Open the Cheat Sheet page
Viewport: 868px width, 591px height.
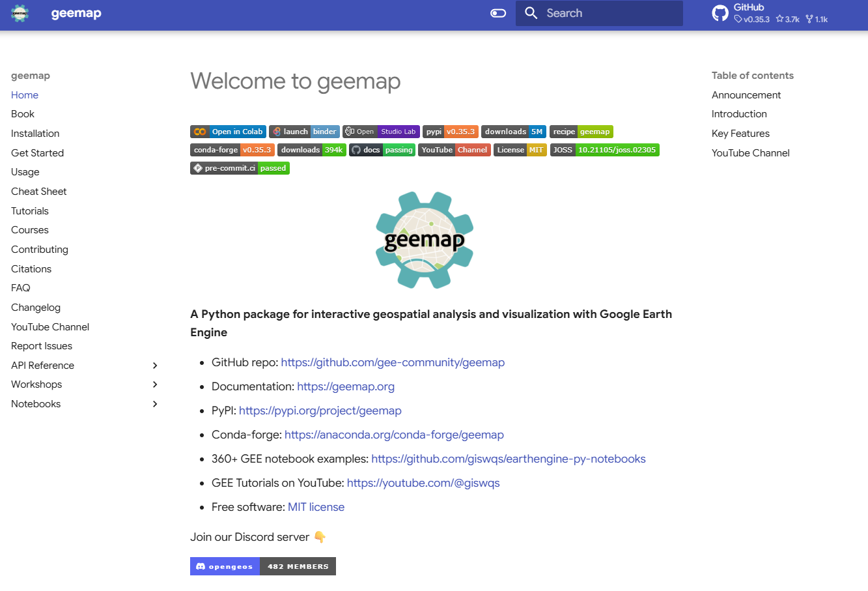pyautogui.click(x=39, y=192)
